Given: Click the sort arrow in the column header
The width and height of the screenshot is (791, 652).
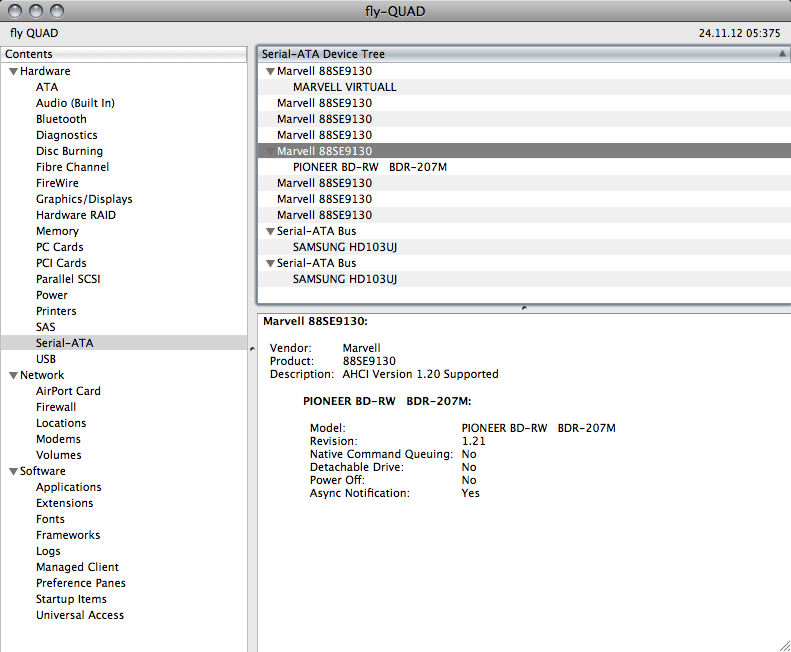Looking at the screenshot, I should click(x=781, y=54).
